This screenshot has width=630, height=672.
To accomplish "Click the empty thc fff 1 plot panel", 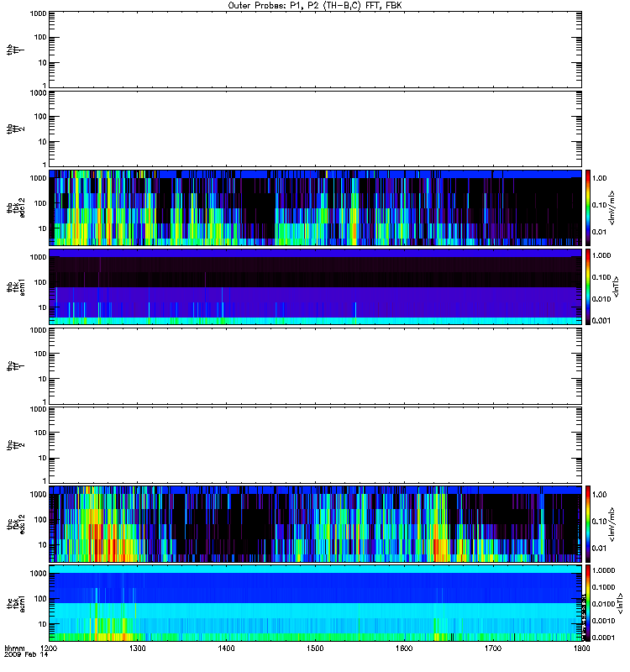I will coord(316,366).
